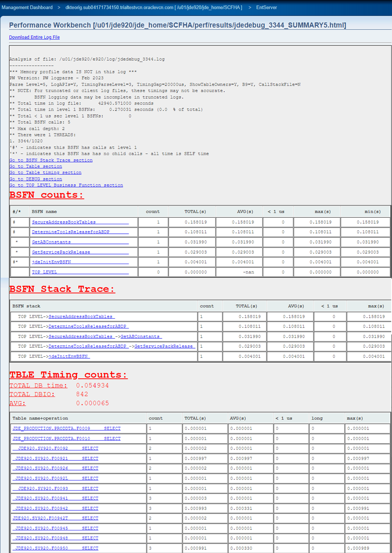Image resolution: width=392 pixels, height=553 pixels.
Task: Click the TBLE Timing counts heading
Action: pos(68,375)
